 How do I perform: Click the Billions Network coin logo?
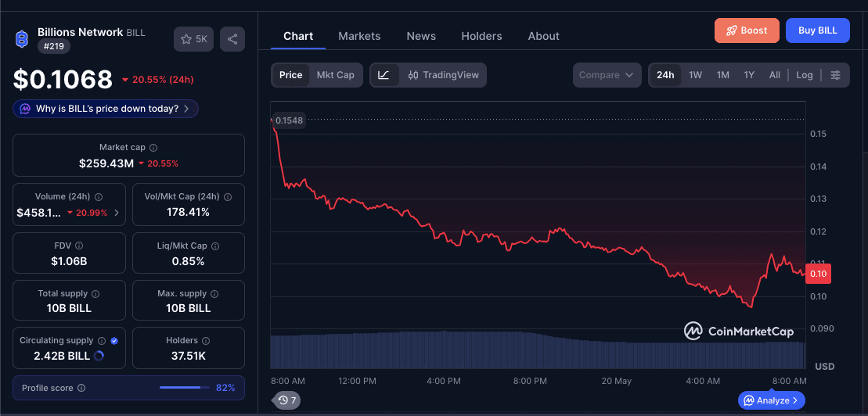(x=22, y=39)
